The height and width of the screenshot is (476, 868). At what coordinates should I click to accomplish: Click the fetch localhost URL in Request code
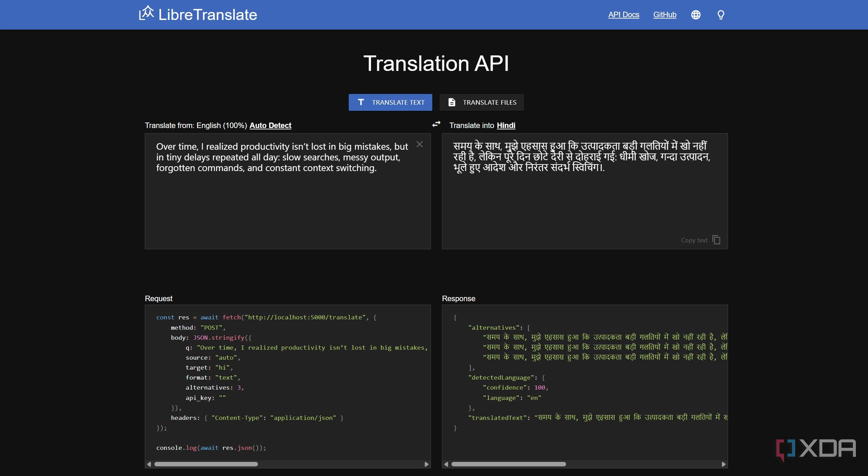tap(305, 317)
